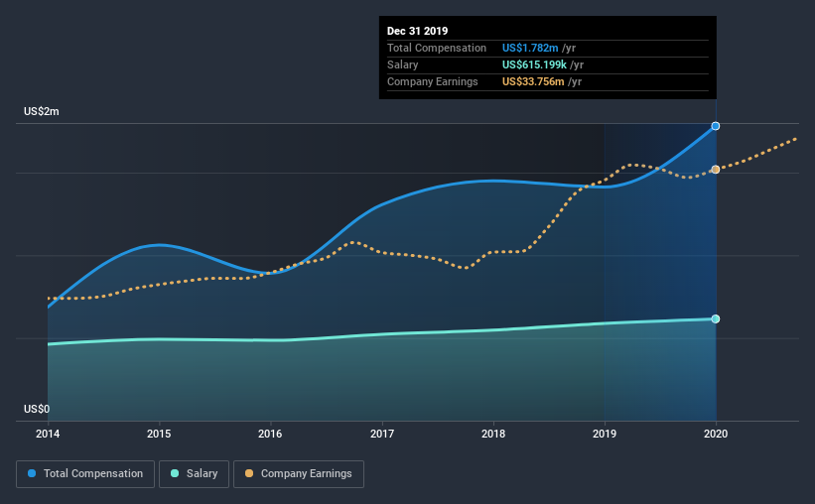Click the US$0 y-axis label
Image resolution: width=815 pixels, height=504 pixels.
pos(37,410)
